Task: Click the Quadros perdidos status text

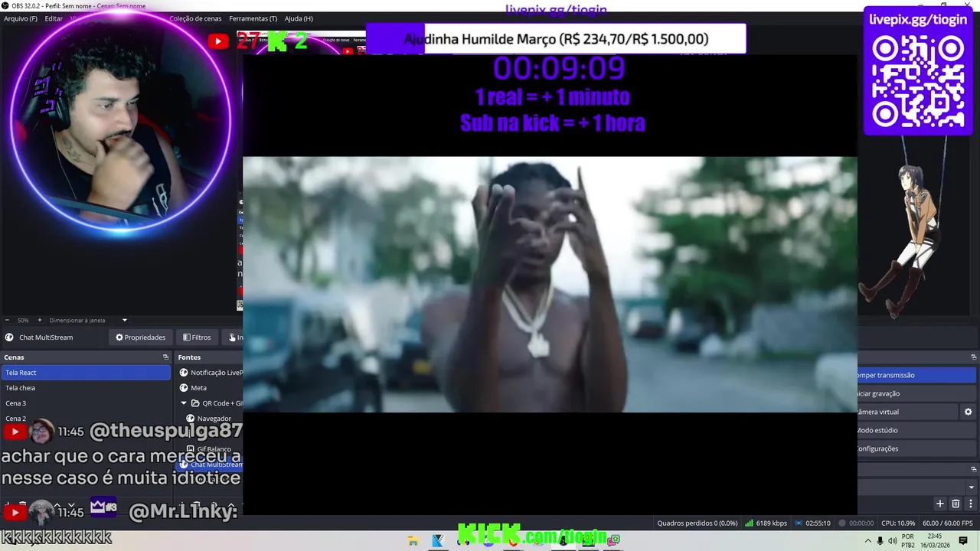Action: coord(697,523)
